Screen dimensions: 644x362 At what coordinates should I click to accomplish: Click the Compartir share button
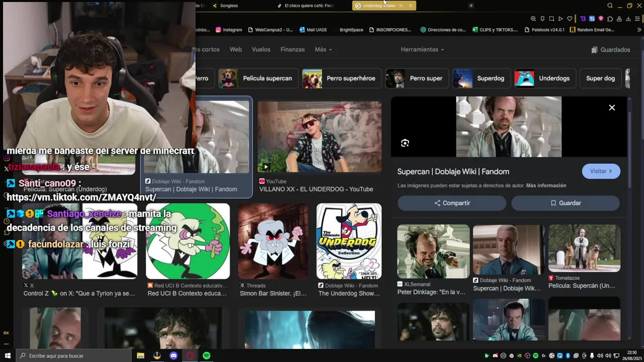point(452,203)
